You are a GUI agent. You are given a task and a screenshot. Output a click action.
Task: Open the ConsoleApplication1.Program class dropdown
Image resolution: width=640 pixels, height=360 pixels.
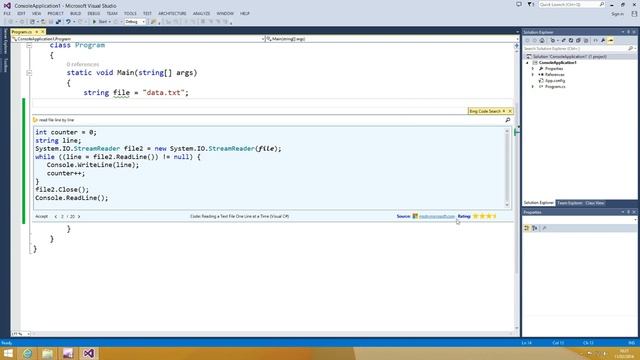click(x=138, y=39)
